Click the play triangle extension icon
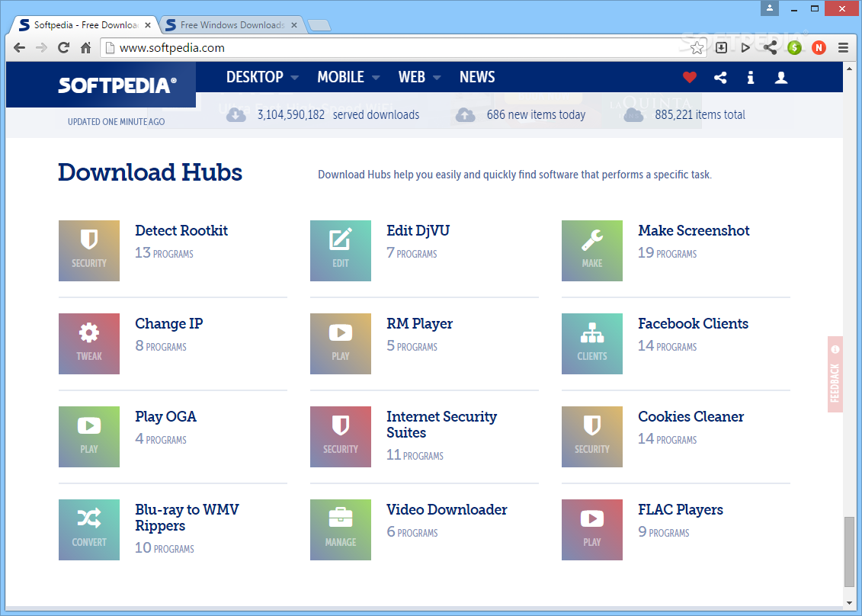The image size is (862, 616). point(745,48)
